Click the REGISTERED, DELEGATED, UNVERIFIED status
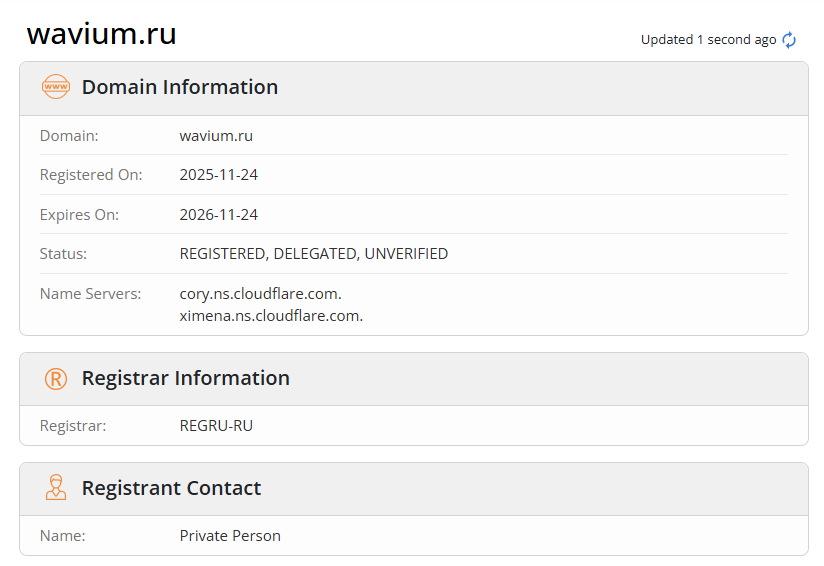Image resolution: width=824 pixels, height=566 pixels. pyautogui.click(x=314, y=254)
